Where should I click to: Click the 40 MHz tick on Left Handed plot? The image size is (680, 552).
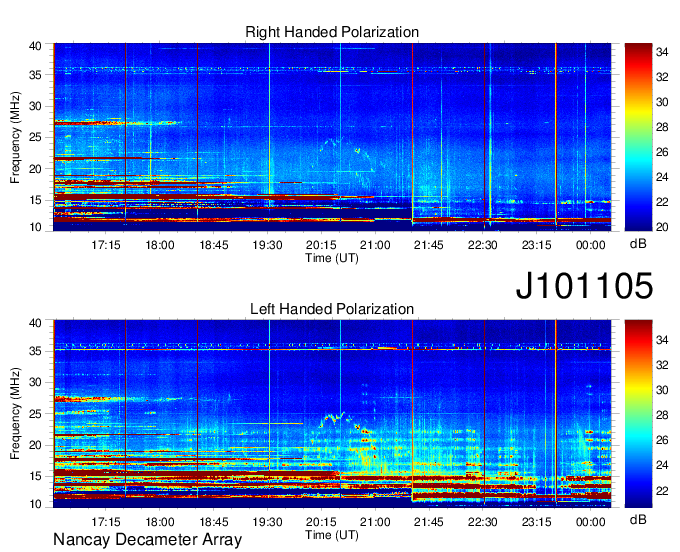tap(35, 323)
